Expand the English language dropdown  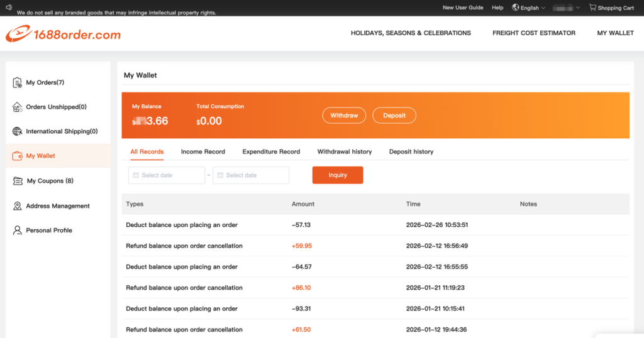[x=529, y=8]
